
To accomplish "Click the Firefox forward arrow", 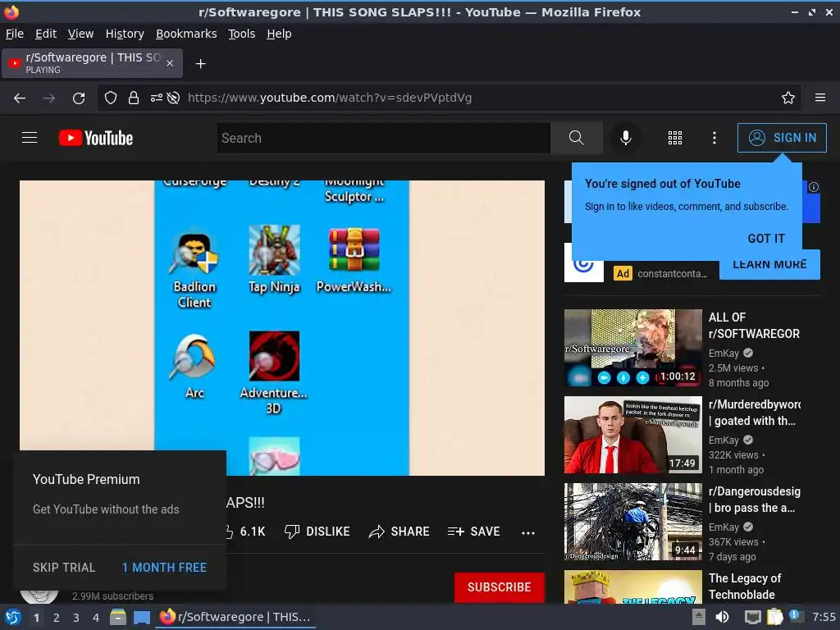I will point(49,98).
